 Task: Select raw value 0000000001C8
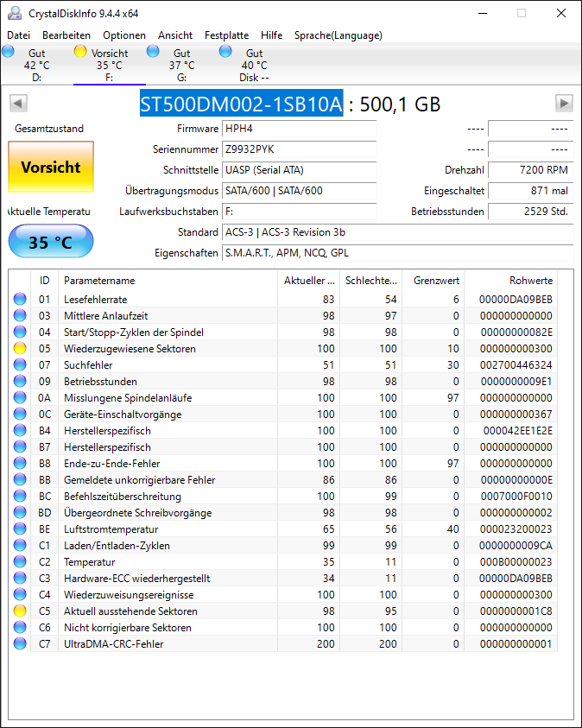point(516,611)
